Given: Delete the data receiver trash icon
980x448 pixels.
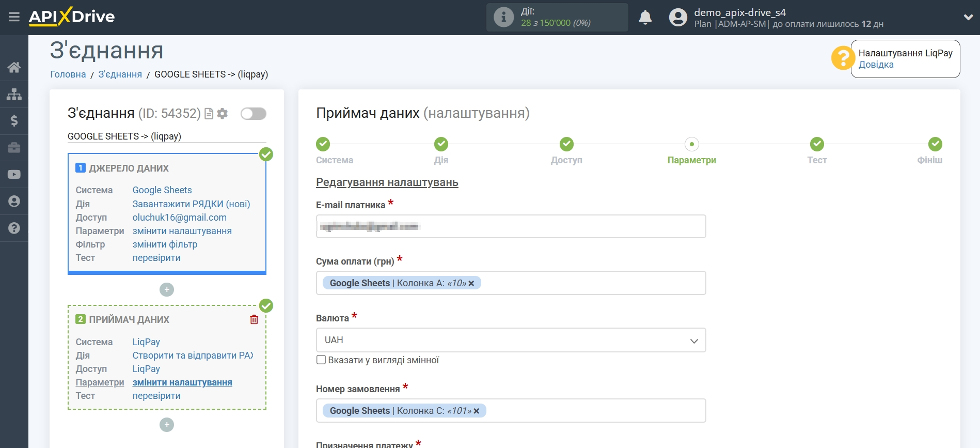Looking at the screenshot, I should 254,319.
